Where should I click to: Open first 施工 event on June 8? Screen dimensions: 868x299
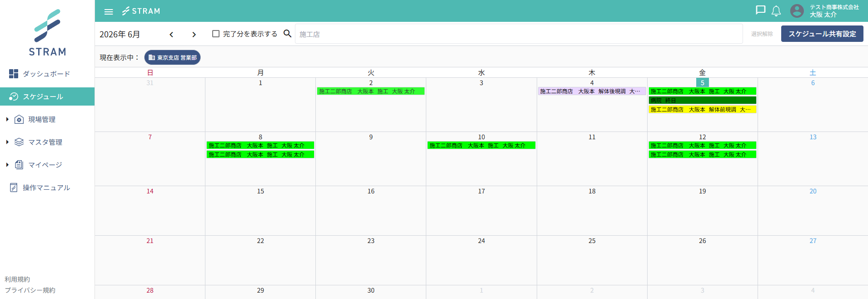[x=260, y=145]
